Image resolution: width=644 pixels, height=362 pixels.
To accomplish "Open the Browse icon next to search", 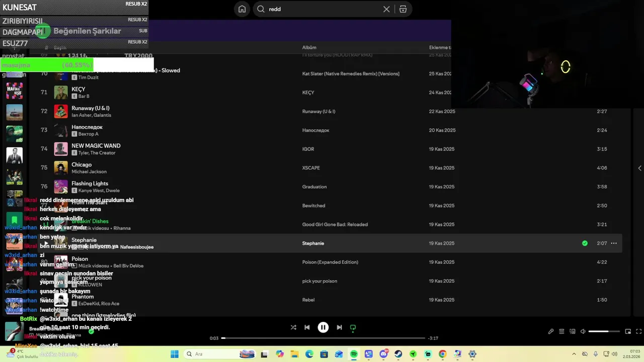I will (403, 9).
